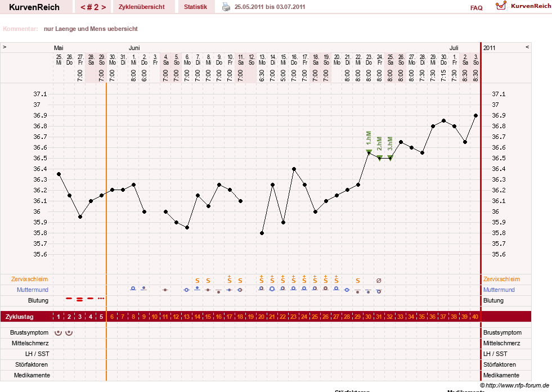Go to next cycle with the > arrow beside #2
The width and height of the screenshot is (552, 392).
tap(104, 7)
